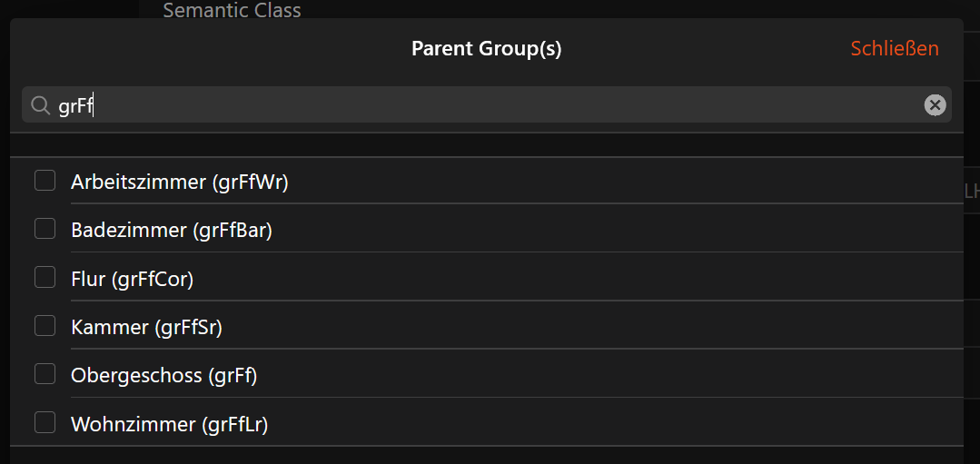Mark the Wohnzimmer checkbox
Image resolution: width=980 pixels, height=464 pixels.
click(45, 422)
